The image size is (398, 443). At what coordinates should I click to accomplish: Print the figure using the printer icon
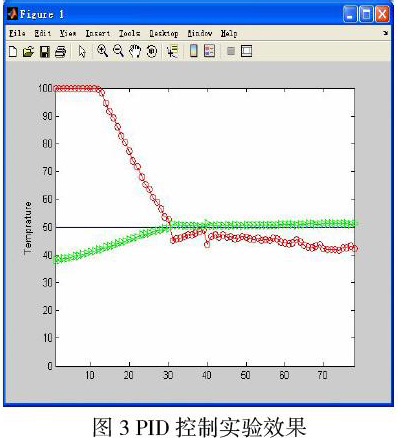point(61,52)
